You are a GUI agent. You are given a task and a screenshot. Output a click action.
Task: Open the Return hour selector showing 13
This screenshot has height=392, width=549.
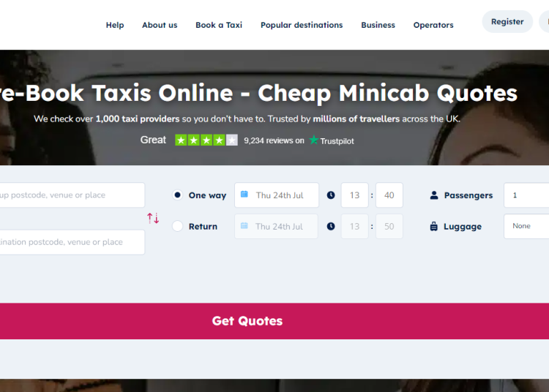pyautogui.click(x=355, y=226)
